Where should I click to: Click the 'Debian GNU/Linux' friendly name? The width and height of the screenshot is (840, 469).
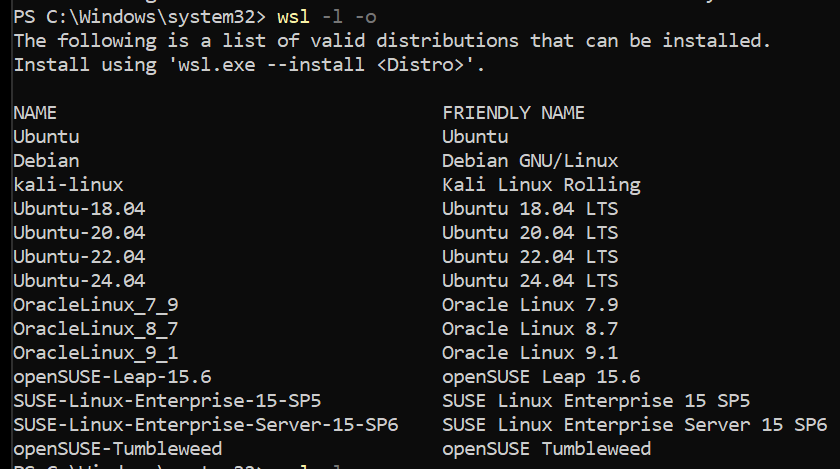pyautogui.click(x=530, y=161)
